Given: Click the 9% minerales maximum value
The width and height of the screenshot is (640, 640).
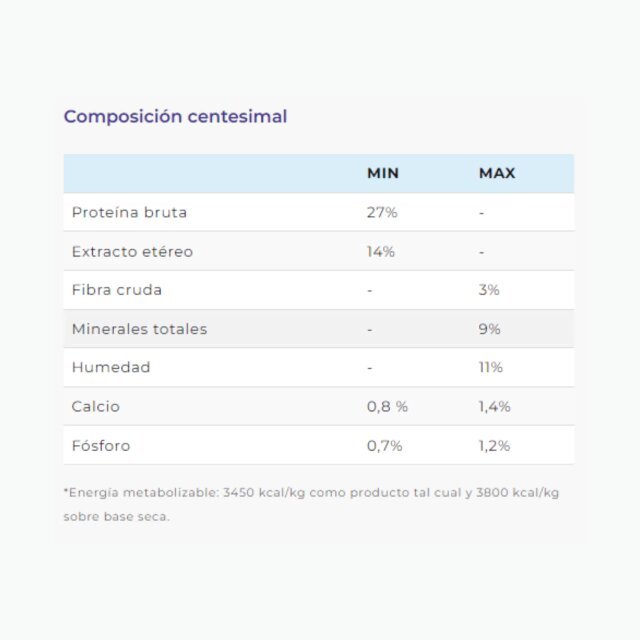Looking at the screenshot, I should coord(489,329).
